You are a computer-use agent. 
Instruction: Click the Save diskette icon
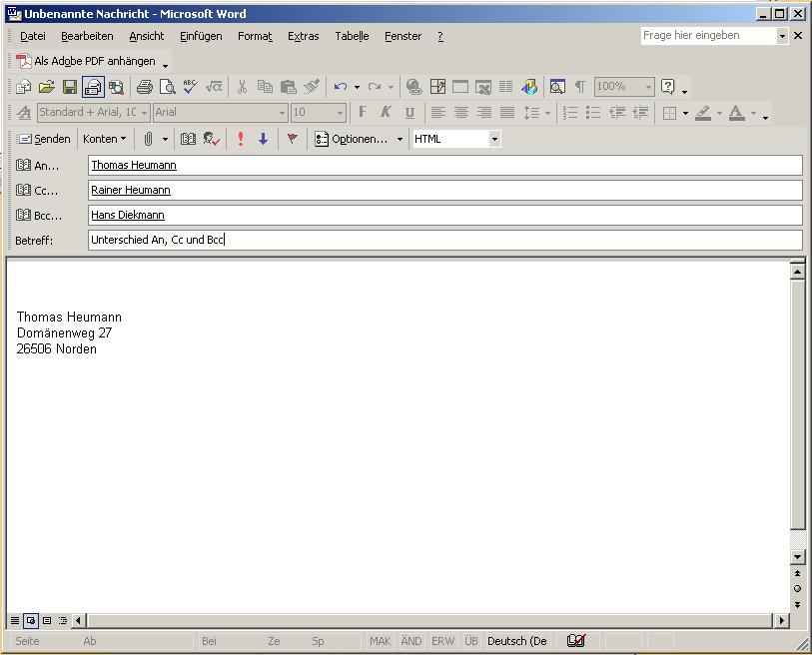(70, 87)
